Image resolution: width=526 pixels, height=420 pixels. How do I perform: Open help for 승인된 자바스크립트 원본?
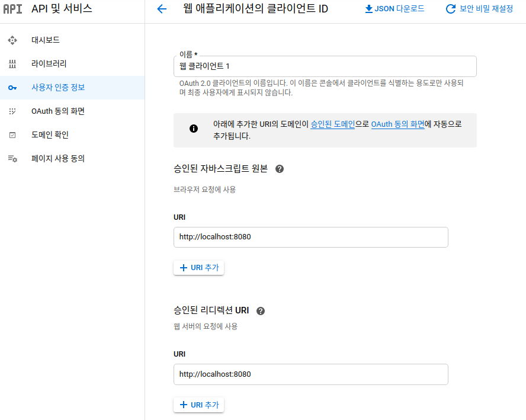[280, 169]
